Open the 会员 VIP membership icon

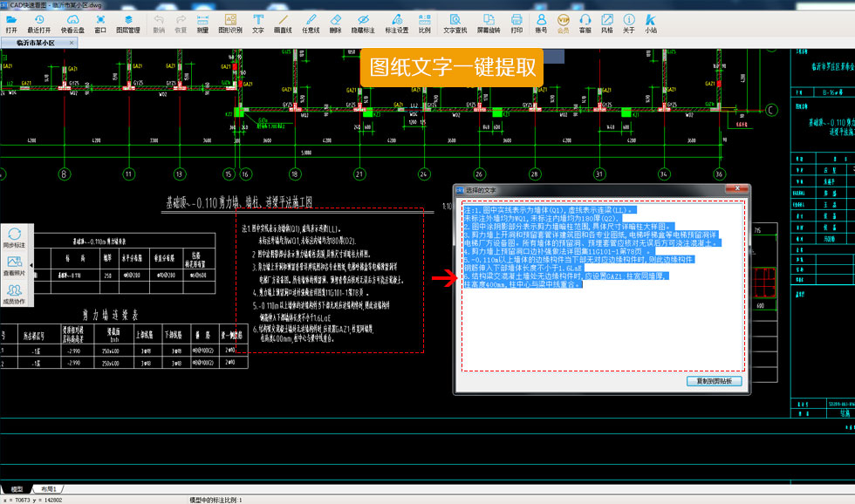click(x=564, y=22)
